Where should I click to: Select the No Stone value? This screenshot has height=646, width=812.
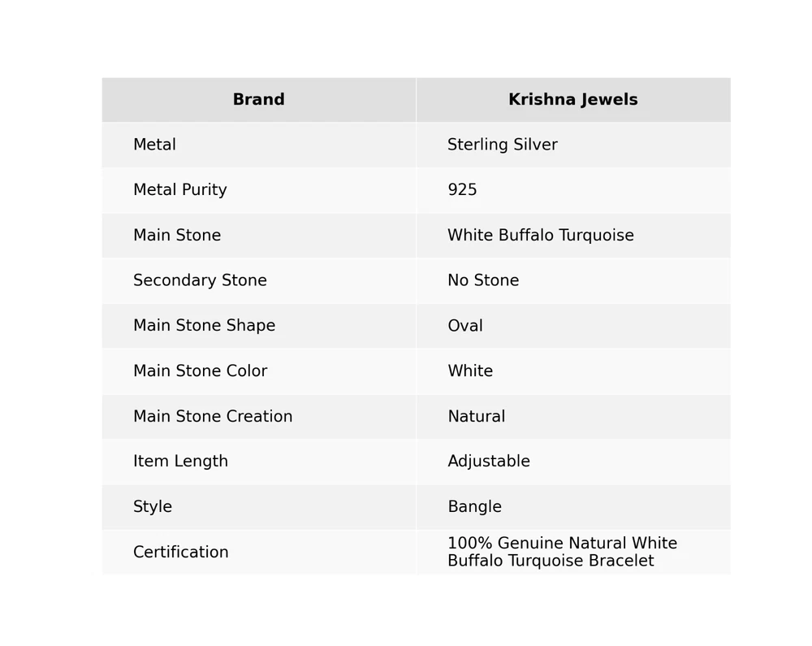coord(483,281)
